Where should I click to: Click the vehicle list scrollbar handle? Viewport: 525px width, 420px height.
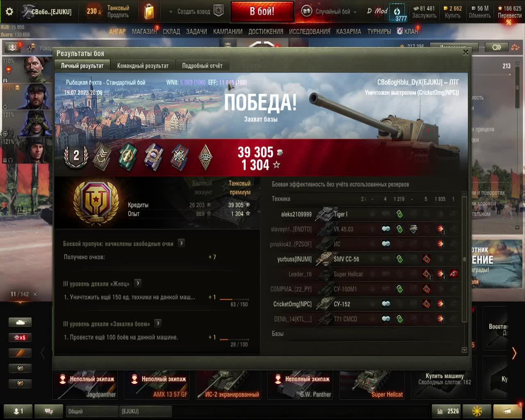(x=464, y=259)
